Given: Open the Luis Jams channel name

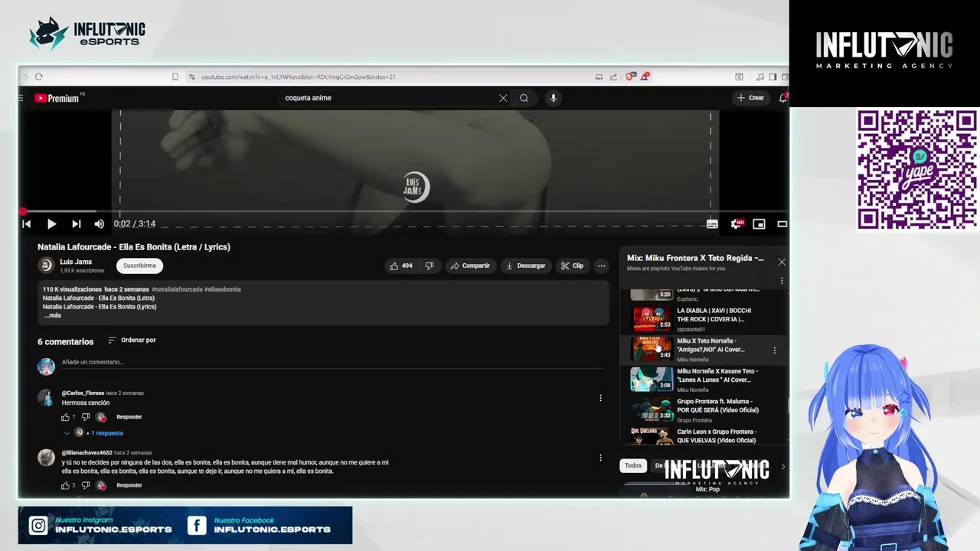Looking at the screenshot, I should coord(76,262).
